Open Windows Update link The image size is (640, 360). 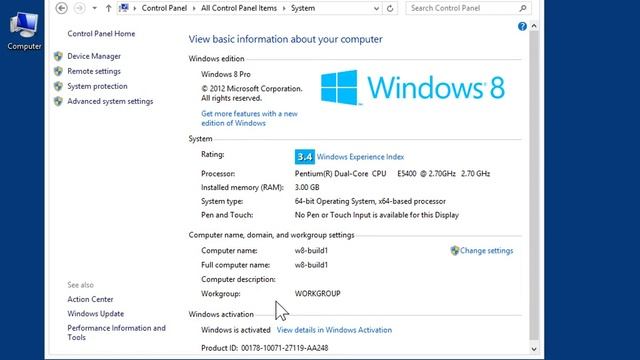point(96,314)
